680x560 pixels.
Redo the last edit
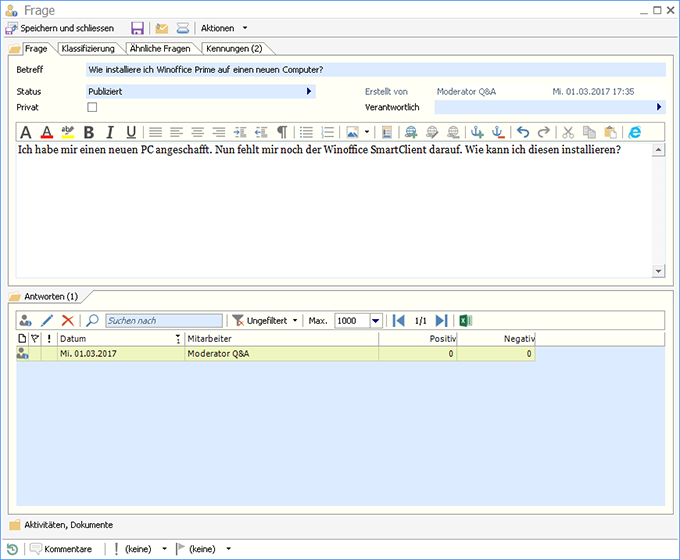(x=544, y=132)
